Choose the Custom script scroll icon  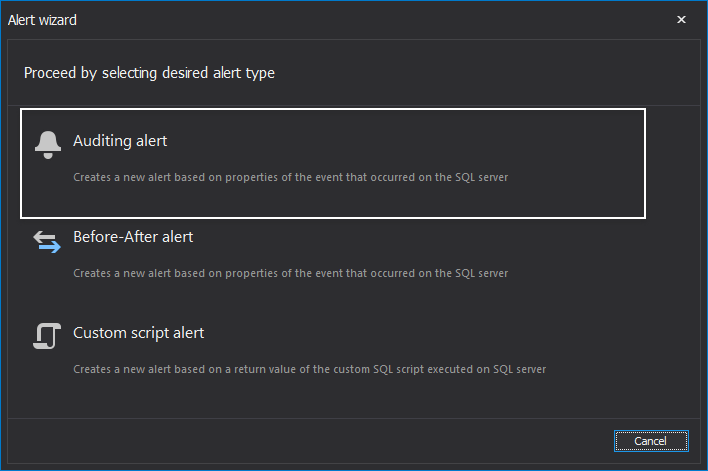coord(47,336)
